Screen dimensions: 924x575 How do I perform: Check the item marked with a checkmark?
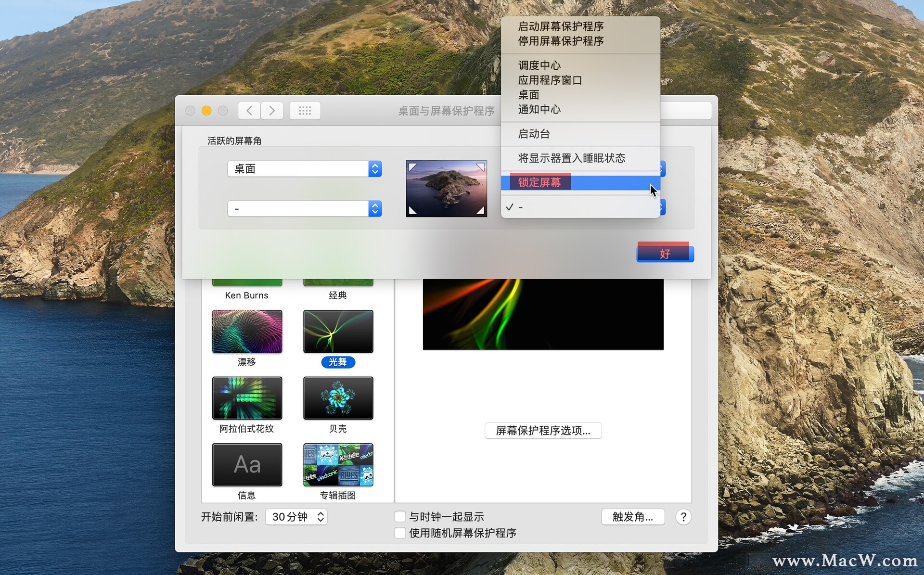click(520, 207)
